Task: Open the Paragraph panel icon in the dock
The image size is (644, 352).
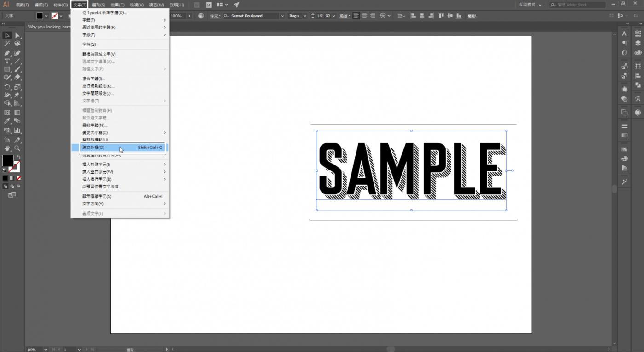Action: pos(624,43)
